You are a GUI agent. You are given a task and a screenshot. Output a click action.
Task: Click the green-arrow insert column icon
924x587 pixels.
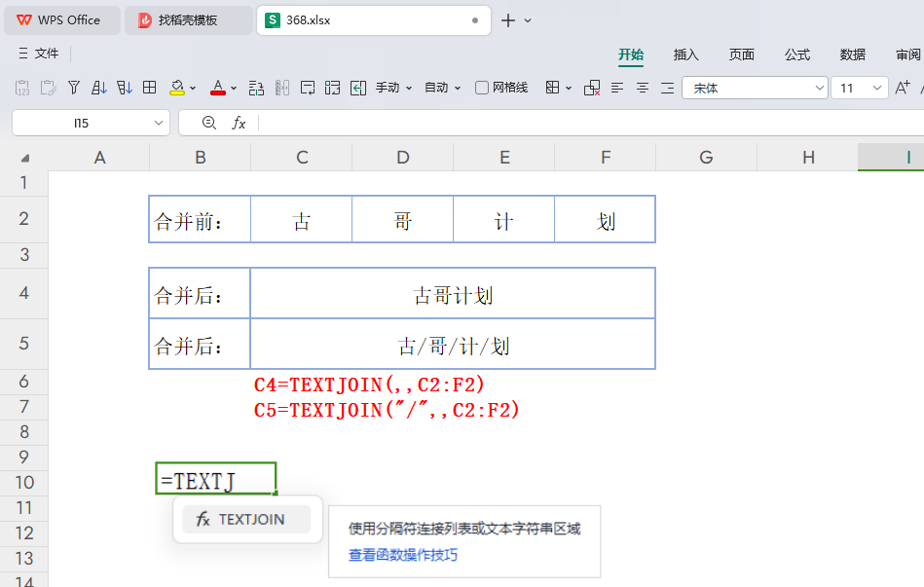pyautogui.click(x=358, y=88)
